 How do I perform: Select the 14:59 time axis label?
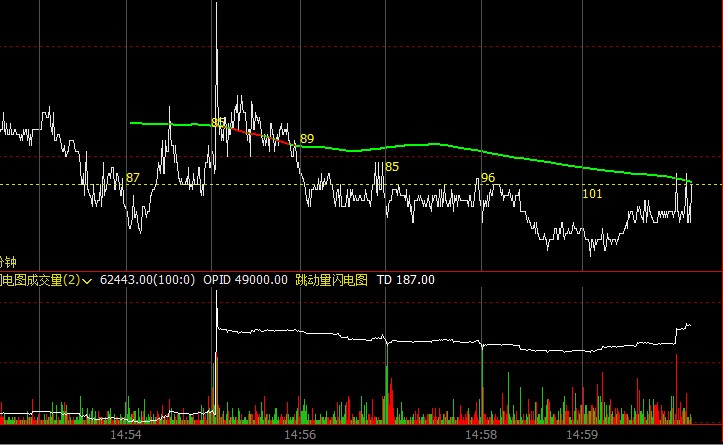click(x=582, y=434)
